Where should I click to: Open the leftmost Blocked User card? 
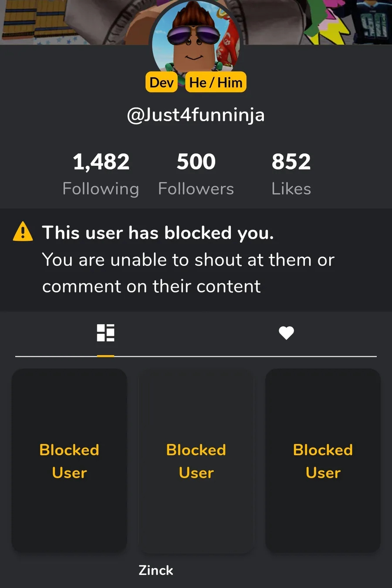tap(69, 461)
